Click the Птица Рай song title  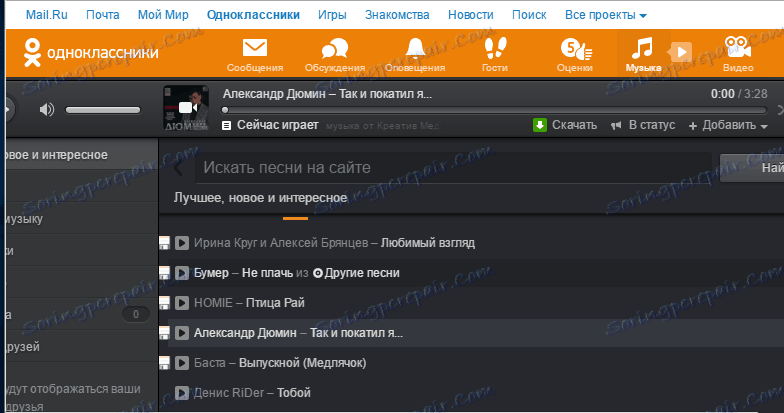(x=275, y=303)
